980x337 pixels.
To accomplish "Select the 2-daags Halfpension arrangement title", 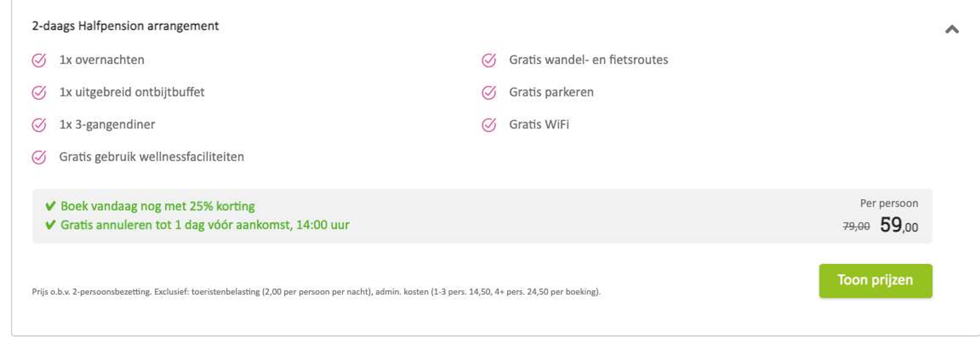I will click(x=125, y=26).
